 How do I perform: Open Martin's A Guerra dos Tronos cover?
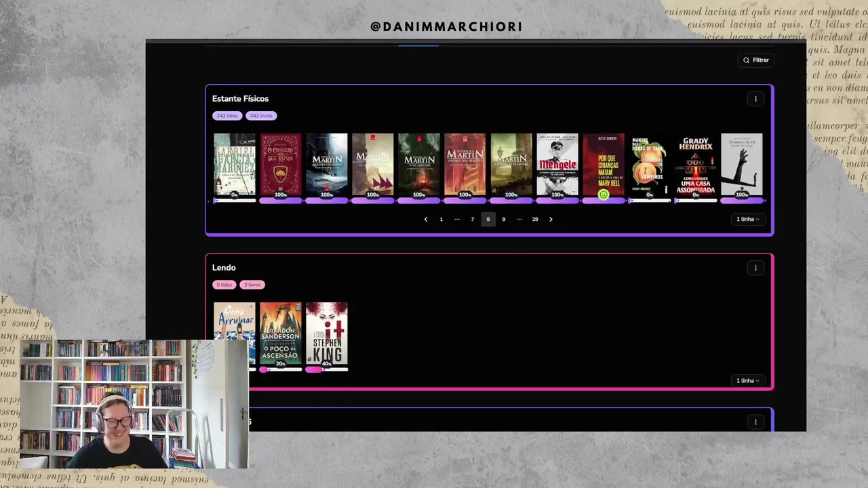[327, 165]
